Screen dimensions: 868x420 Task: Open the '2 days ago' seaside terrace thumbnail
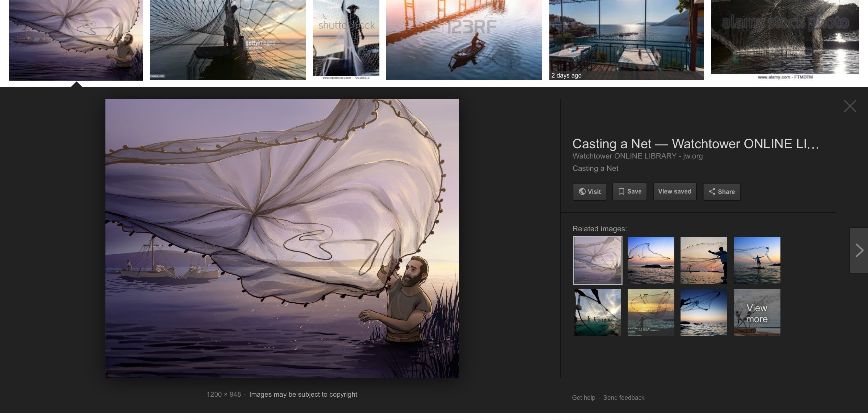[x=626, y=40]
